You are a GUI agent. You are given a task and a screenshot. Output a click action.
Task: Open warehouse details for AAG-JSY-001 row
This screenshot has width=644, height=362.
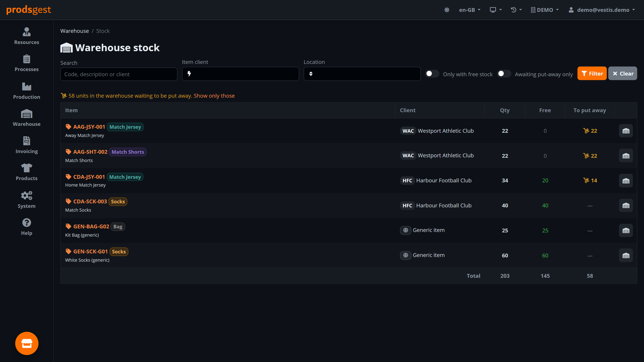626,131
